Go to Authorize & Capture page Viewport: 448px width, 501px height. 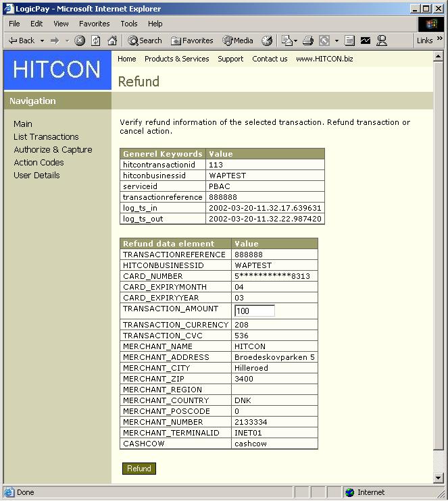(53, 149)
